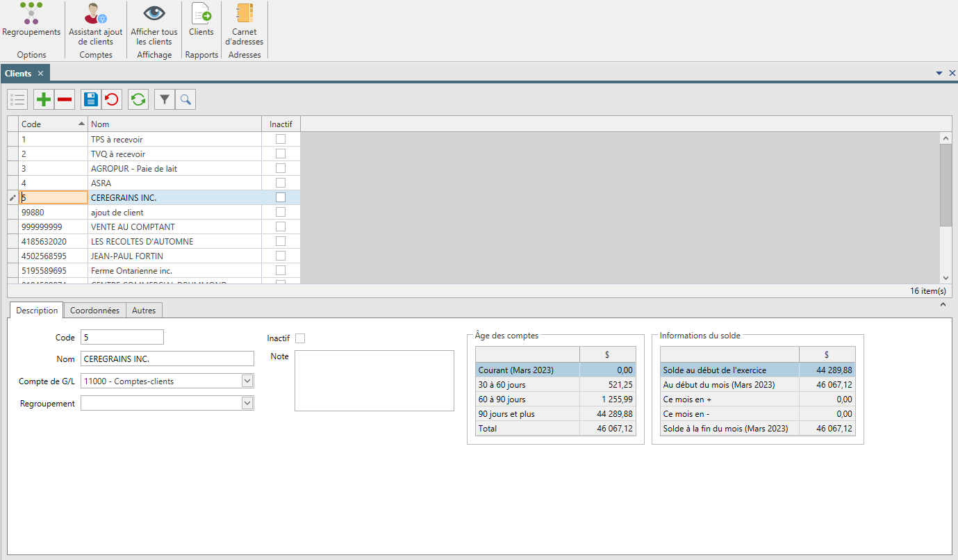The width and height of the screenshot is (958, 560).
Task: Toggle Inactif for TPS à recevoir
Action: coord(281,139)
